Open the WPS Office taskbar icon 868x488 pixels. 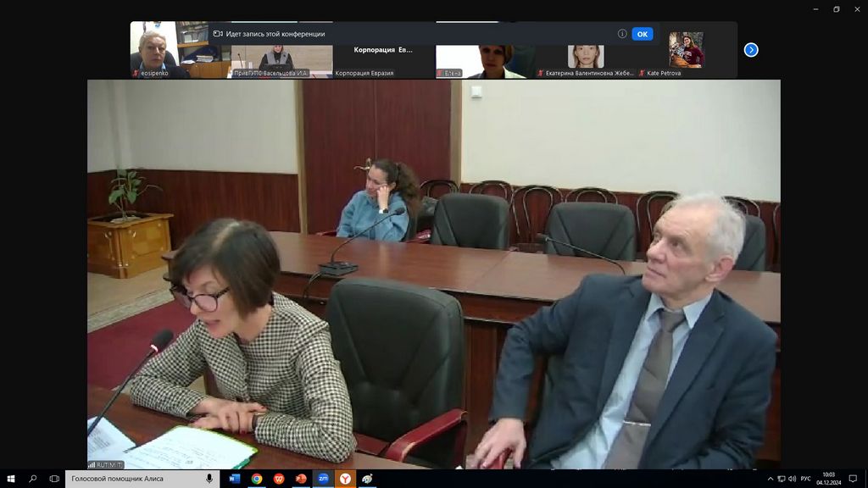[x=279, y=479]
